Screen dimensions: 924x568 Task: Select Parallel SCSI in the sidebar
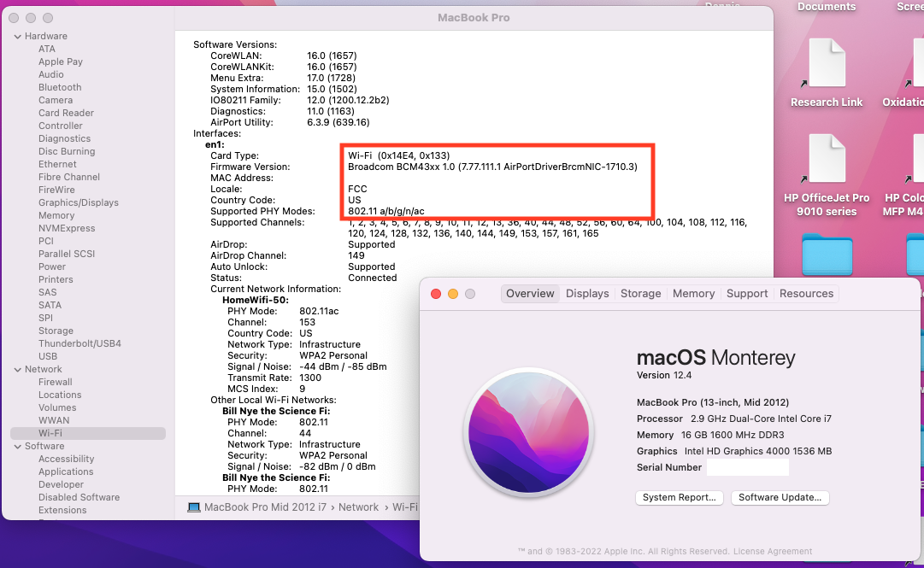click(x=67, y=255)
